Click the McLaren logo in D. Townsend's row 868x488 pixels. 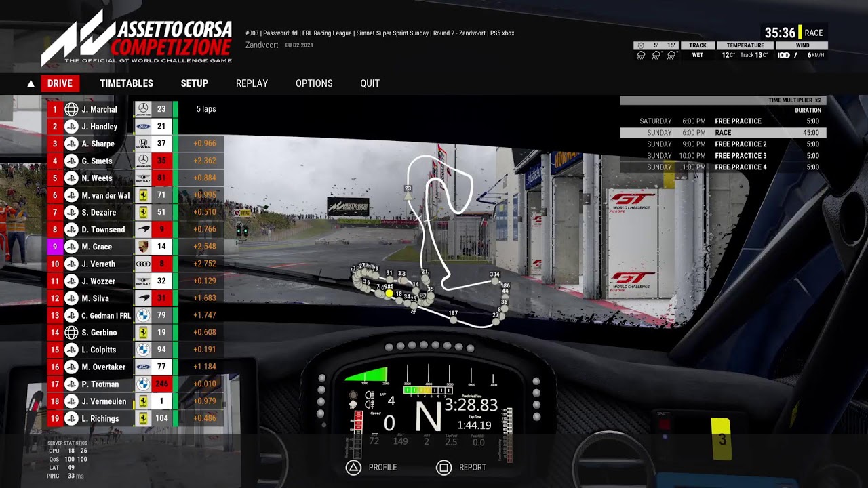[143, 230]
